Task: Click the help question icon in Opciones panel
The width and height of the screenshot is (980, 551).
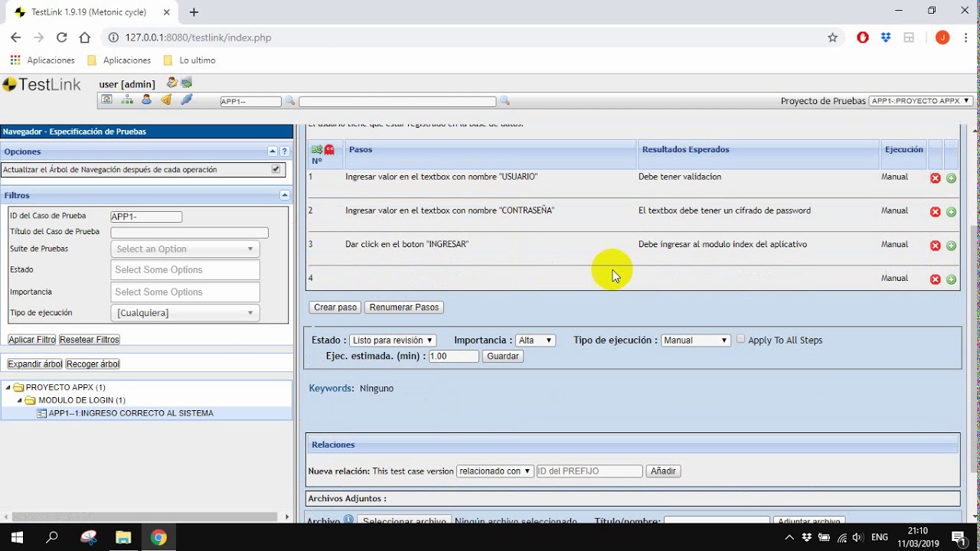Action: (284, 152)
